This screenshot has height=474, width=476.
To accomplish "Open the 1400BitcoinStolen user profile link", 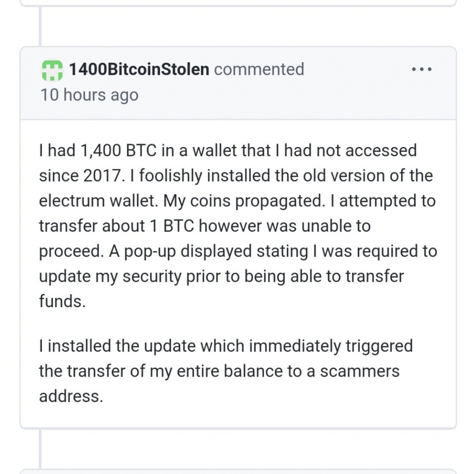I will point(139,69).
